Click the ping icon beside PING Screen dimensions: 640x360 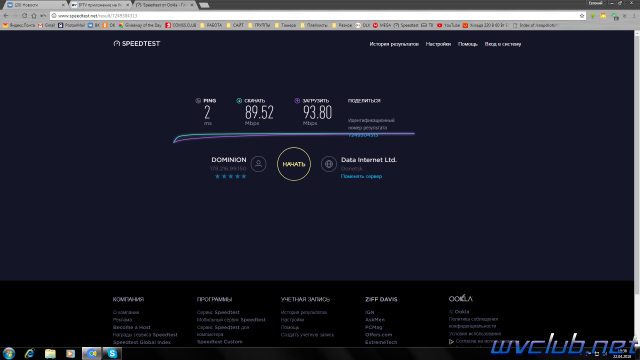tap(198, 100)
